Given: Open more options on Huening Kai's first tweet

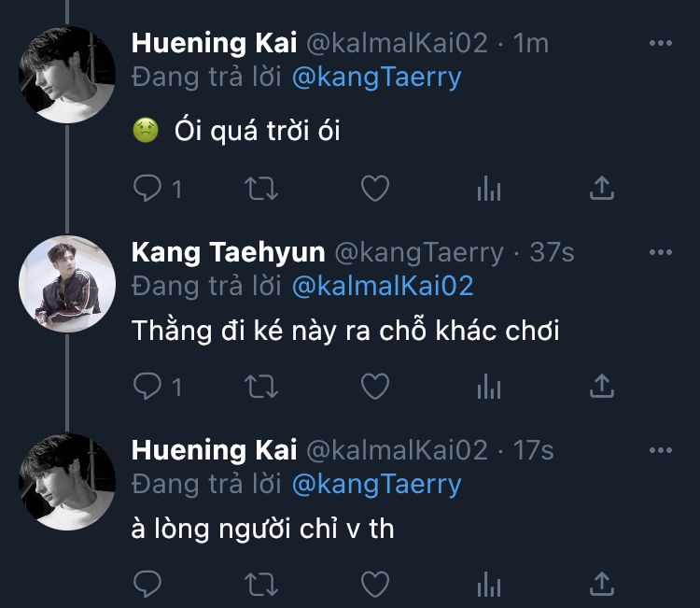Looking at the screenshot, I should [660, 43].
